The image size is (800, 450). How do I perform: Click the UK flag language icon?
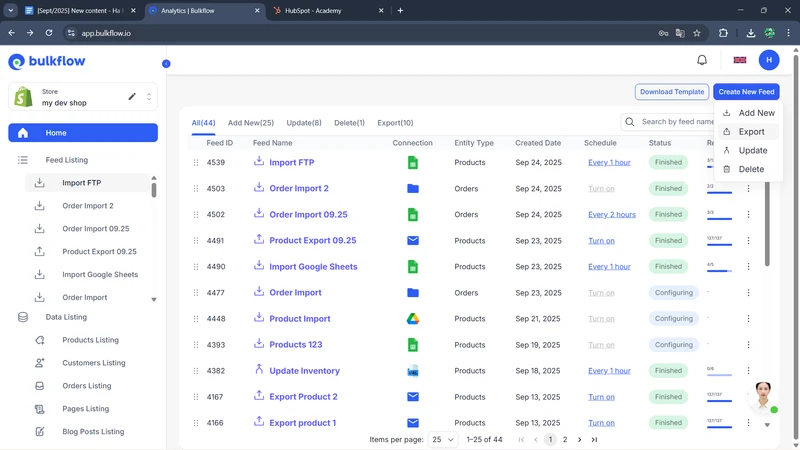[740, 60]
